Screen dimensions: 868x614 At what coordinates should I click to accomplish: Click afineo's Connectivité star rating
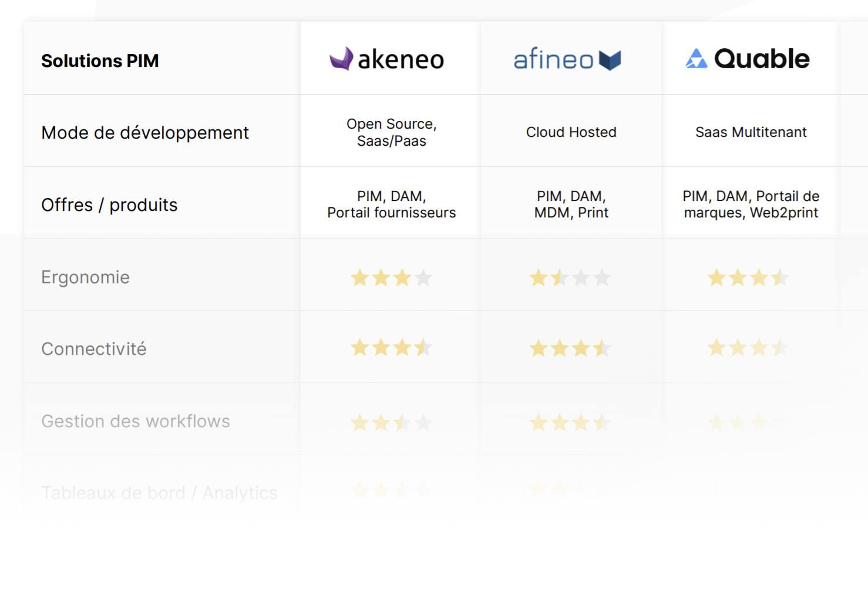click(x=570, y=348)
